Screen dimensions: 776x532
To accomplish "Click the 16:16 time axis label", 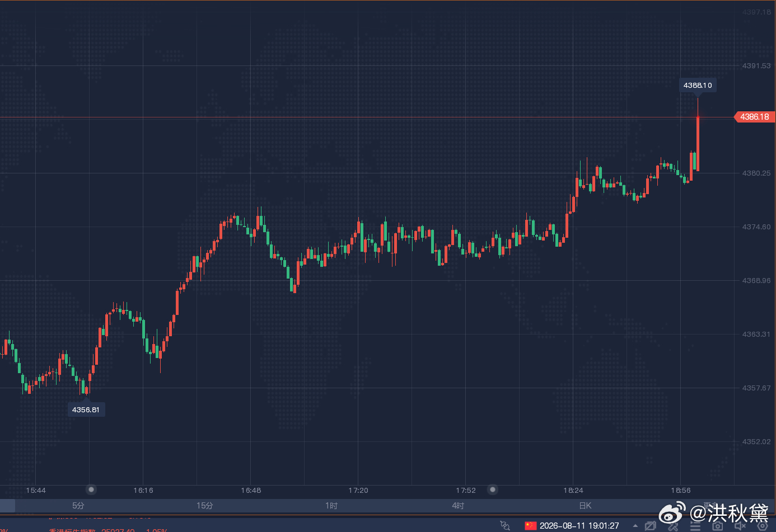I will [143, 491].
